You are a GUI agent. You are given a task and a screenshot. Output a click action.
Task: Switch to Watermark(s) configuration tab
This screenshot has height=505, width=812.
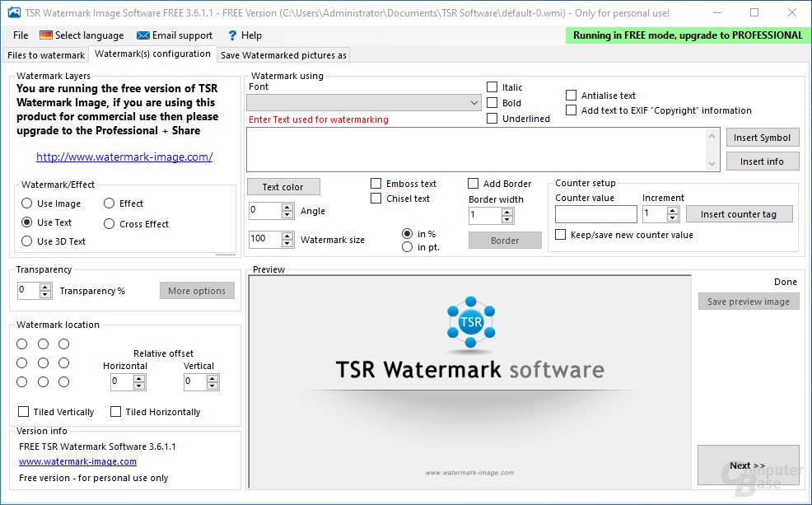153,54
